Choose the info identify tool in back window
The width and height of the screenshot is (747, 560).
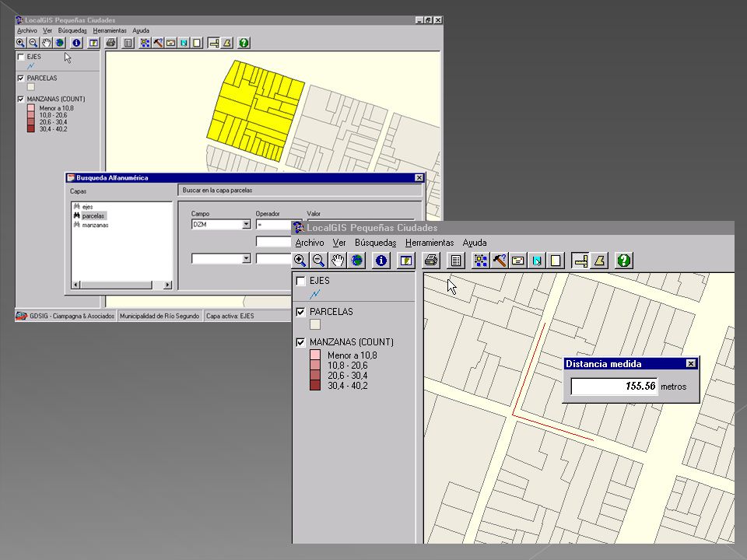tap(76, 43)
